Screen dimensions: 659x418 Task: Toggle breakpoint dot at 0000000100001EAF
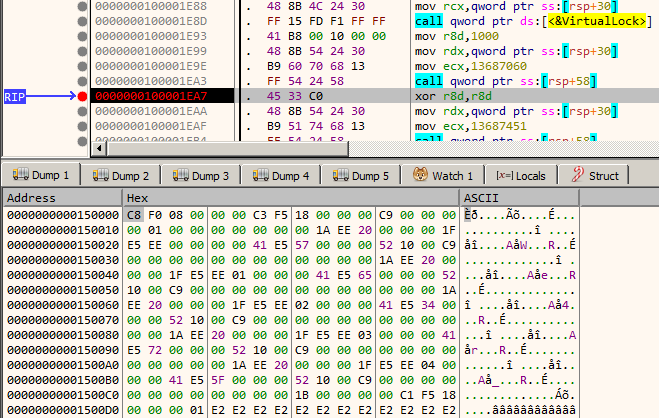(x=82, y=126)
